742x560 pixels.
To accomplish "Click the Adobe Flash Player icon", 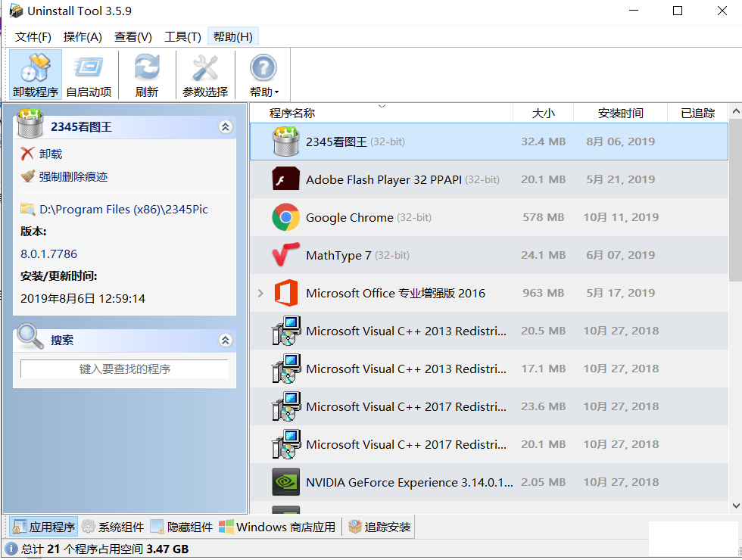I will point(286,179).
